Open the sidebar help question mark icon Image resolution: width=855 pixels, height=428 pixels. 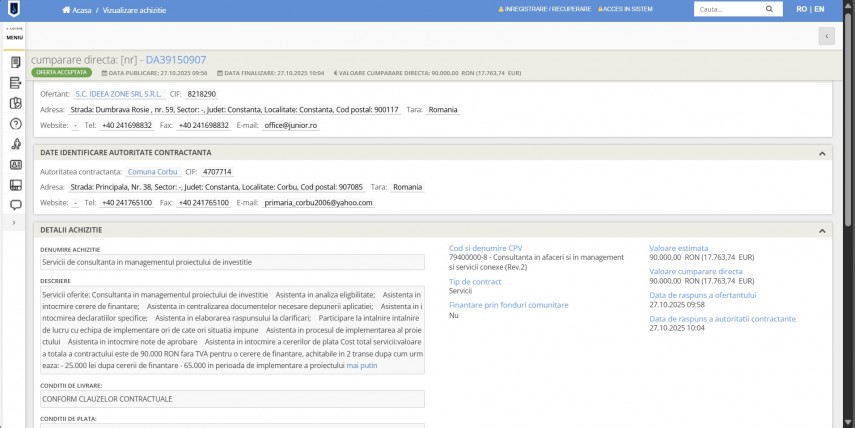pos(15,124)
